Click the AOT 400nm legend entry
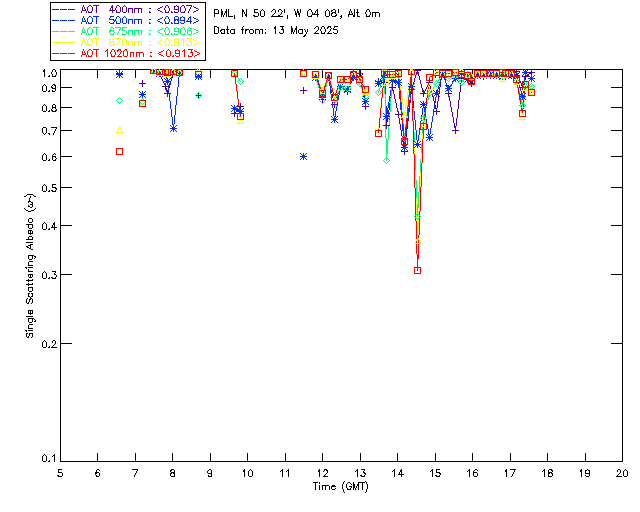The width and height of the screenshot is (640, 512). tap(127, 9)
